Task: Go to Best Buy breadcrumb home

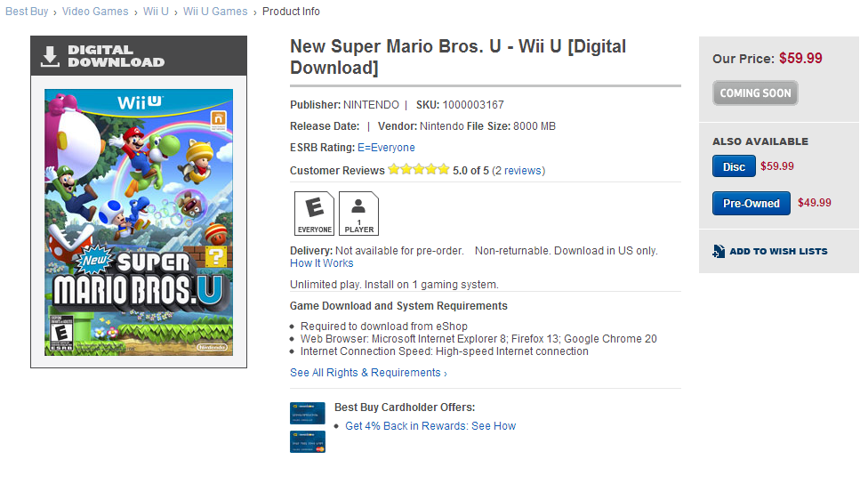Action: click(x=27, y=12)
